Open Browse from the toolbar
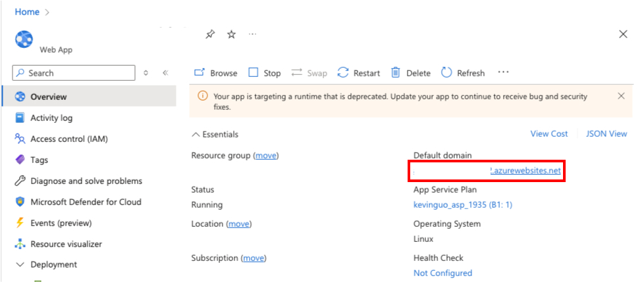This screenshot has width=644, height=282. pos(215,73)
